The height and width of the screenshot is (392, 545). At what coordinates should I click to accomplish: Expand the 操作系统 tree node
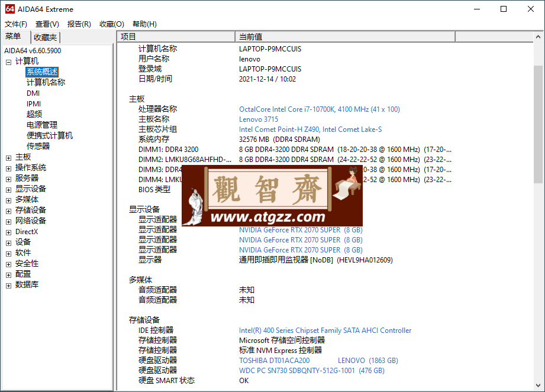click(9, 169)
